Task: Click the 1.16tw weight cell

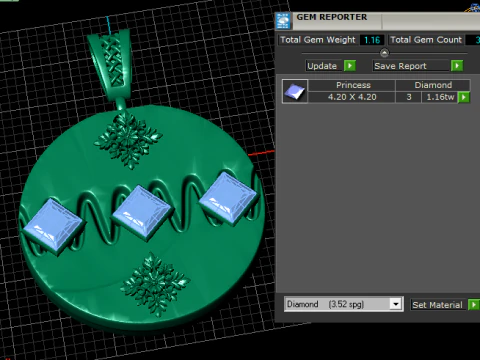Action: click(x=440, y=97)
